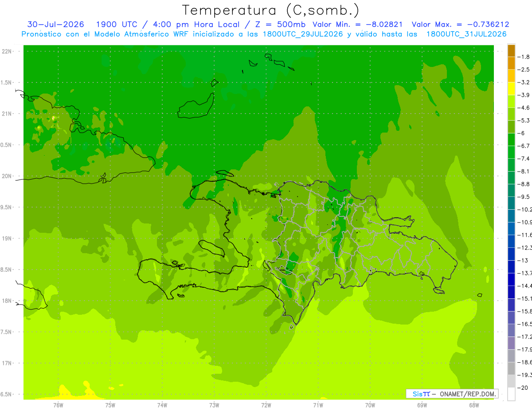Click the '-6' colorbar value
This screenshot has width=532, height=411.
(522, 133)
